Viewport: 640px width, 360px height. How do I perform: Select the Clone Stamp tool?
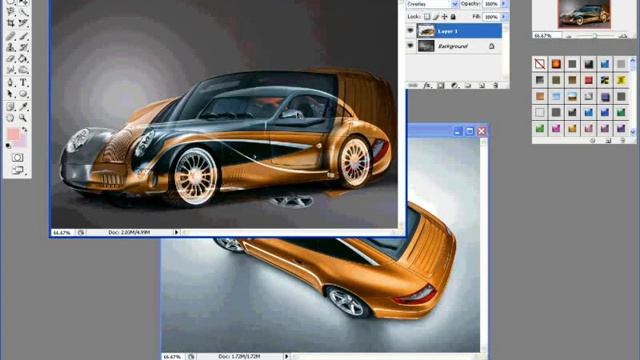tap(11, 47)
